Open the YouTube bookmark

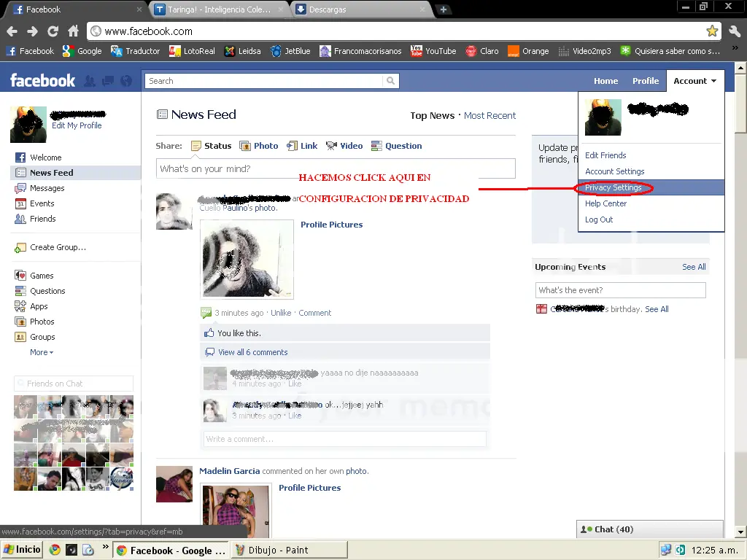click(x=433, y=51)
